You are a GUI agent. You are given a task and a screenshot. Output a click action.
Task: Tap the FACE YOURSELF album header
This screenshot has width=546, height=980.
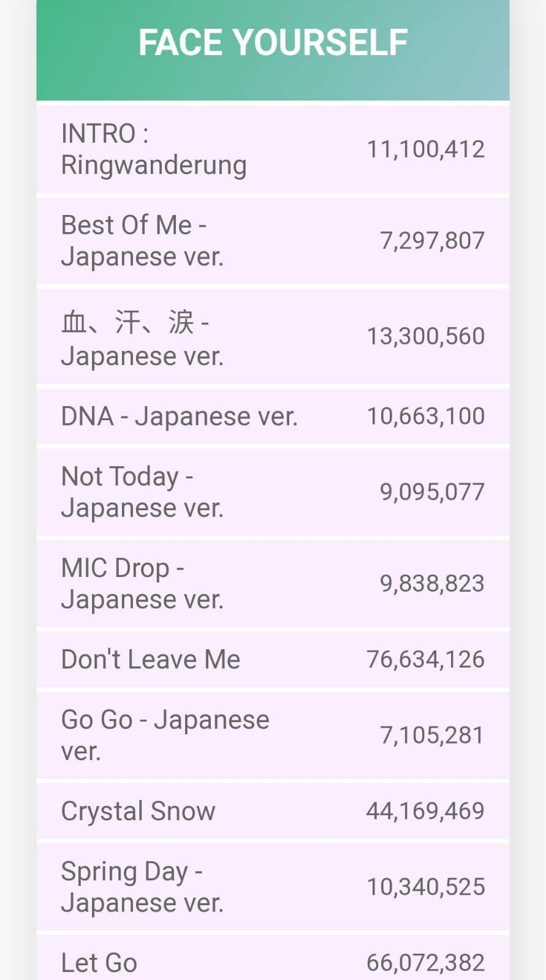pos(273,43)
